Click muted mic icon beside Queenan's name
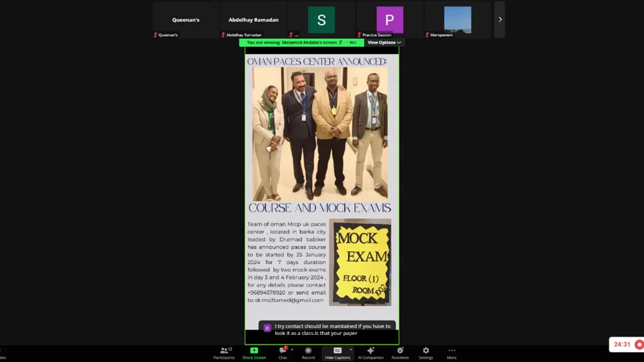 pos(155,35)
